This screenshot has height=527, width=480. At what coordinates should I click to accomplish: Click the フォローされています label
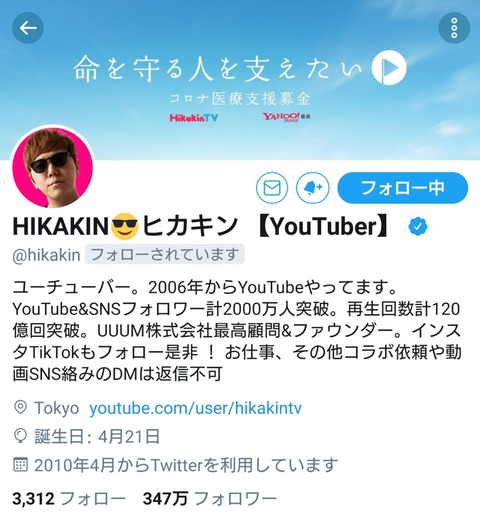[x=165, y=254]
